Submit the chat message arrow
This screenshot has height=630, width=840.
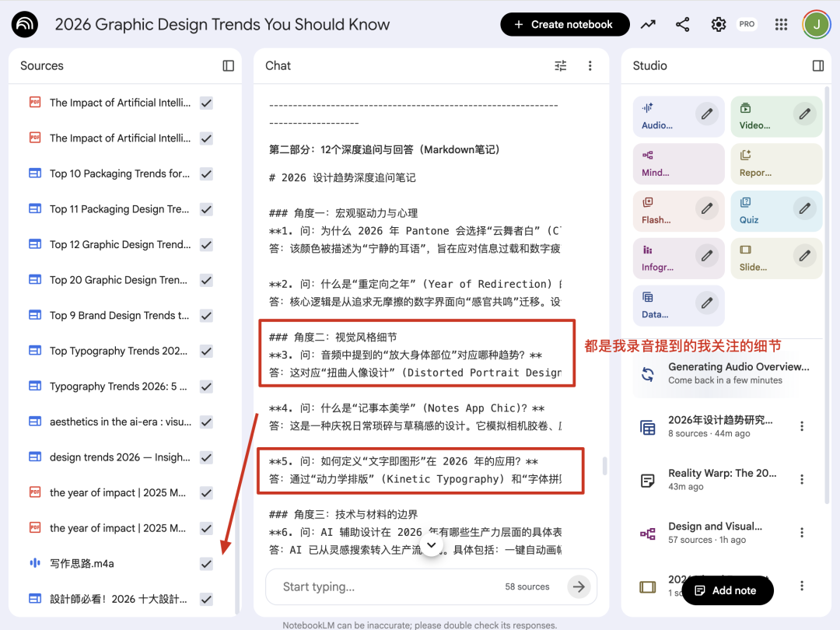point(578,586)
